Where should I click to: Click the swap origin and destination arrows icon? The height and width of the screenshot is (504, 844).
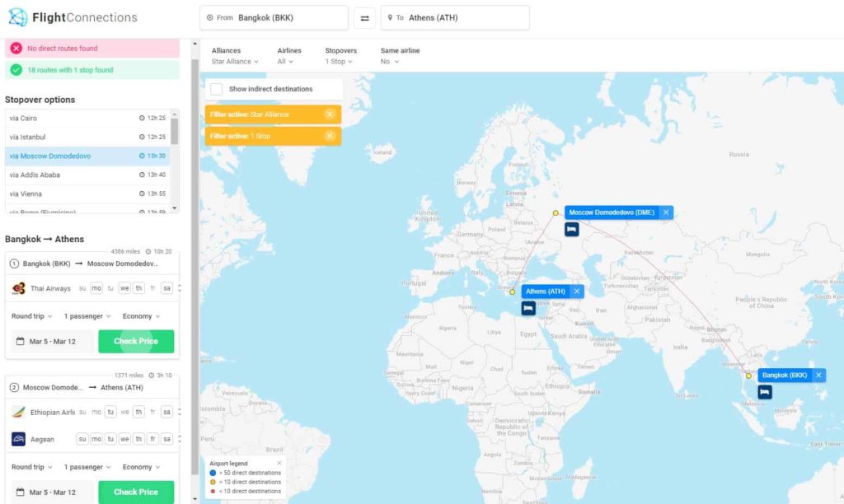(364, 17)
